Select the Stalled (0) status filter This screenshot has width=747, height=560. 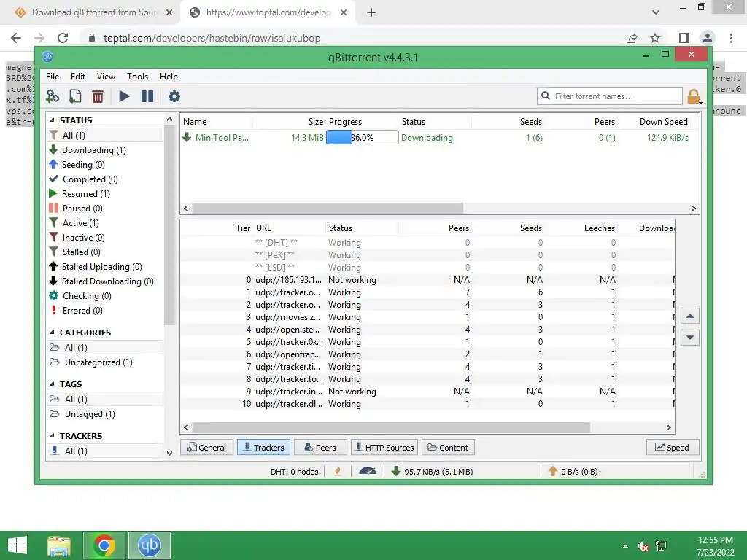coord(82,252)
